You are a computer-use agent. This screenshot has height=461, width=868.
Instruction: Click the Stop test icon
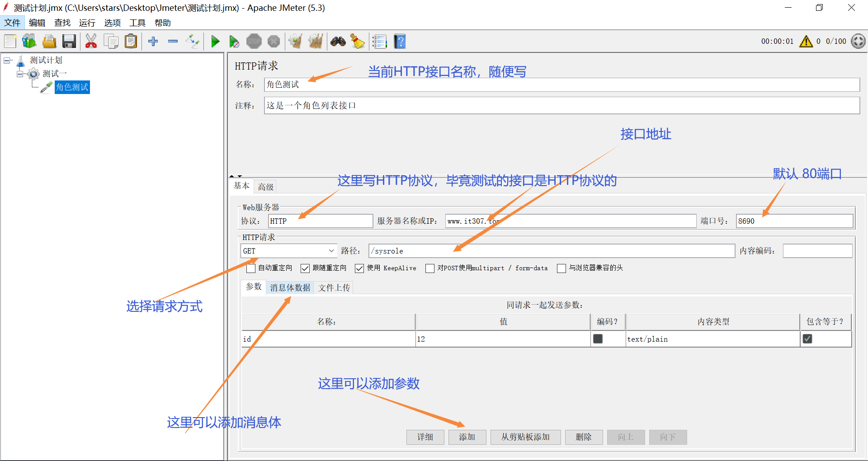[x=254, y=41]
